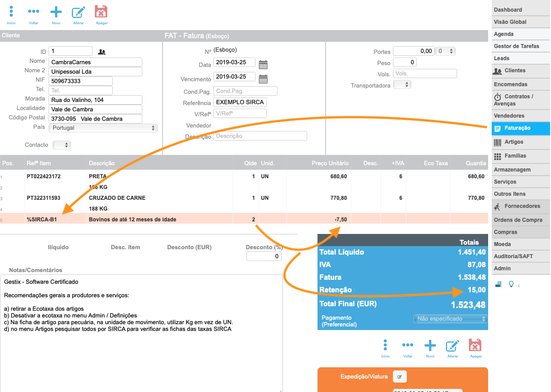Open Encomendas in the sidebar
Viewport: 551px width, 392px height.
520,84
